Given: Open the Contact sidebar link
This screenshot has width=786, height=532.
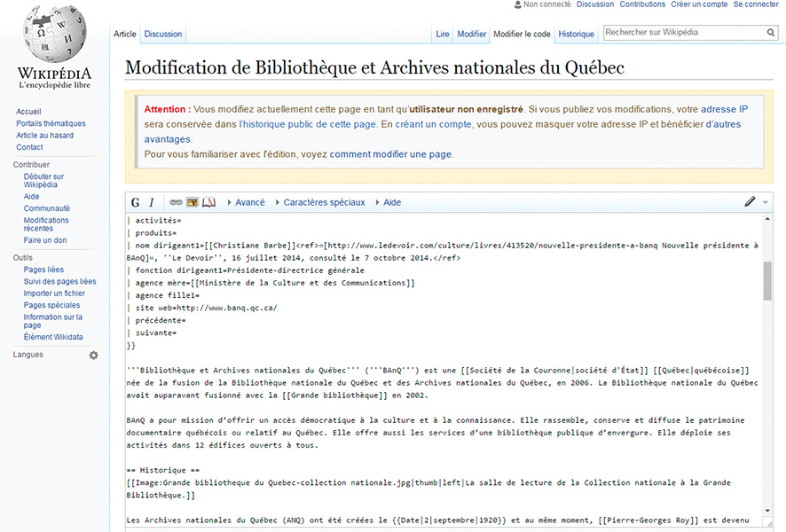Looking at the screenshot, I should (x=29, y=148).
